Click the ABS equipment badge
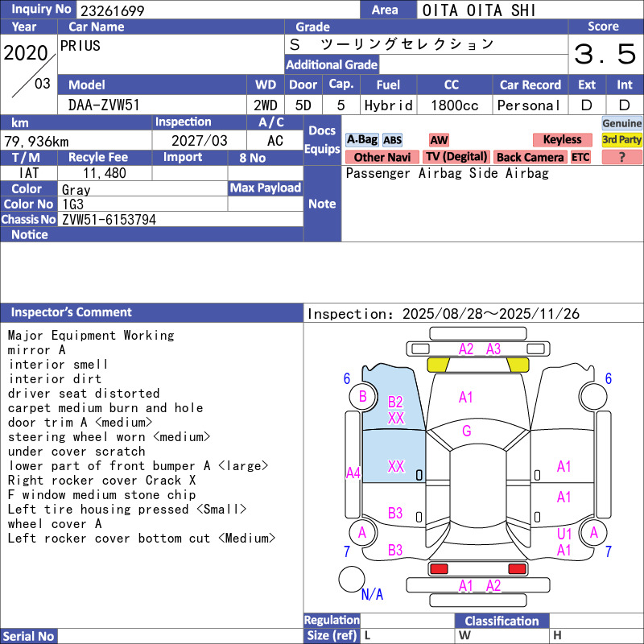This screenshot has width=644, height=644. 392,140
